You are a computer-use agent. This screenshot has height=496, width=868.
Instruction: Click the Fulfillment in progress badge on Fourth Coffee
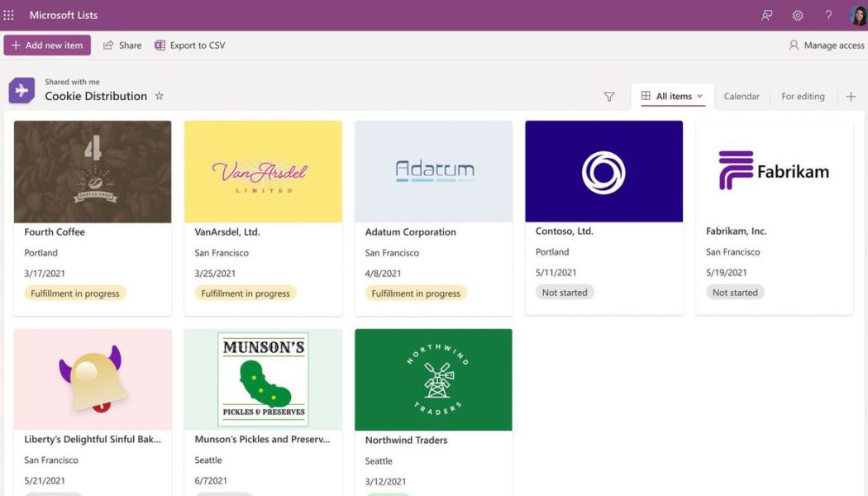[x=75, y=293]
